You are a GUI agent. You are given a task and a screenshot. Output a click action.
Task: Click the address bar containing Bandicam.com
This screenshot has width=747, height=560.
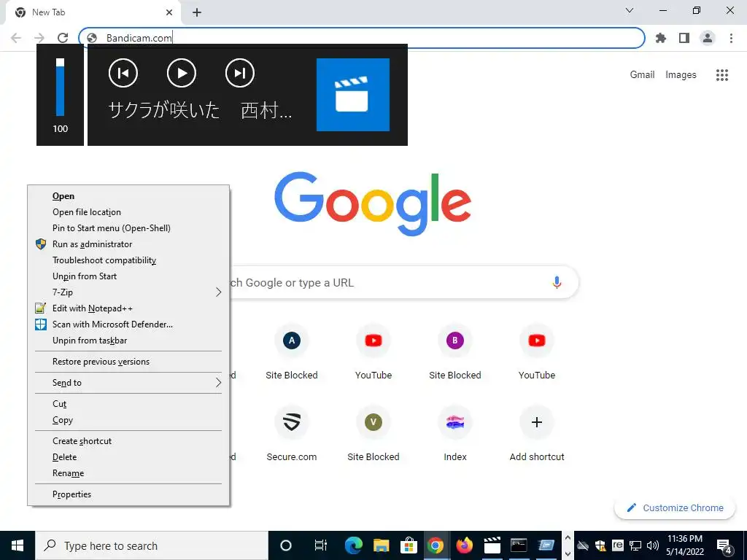(x=362, y=38)
